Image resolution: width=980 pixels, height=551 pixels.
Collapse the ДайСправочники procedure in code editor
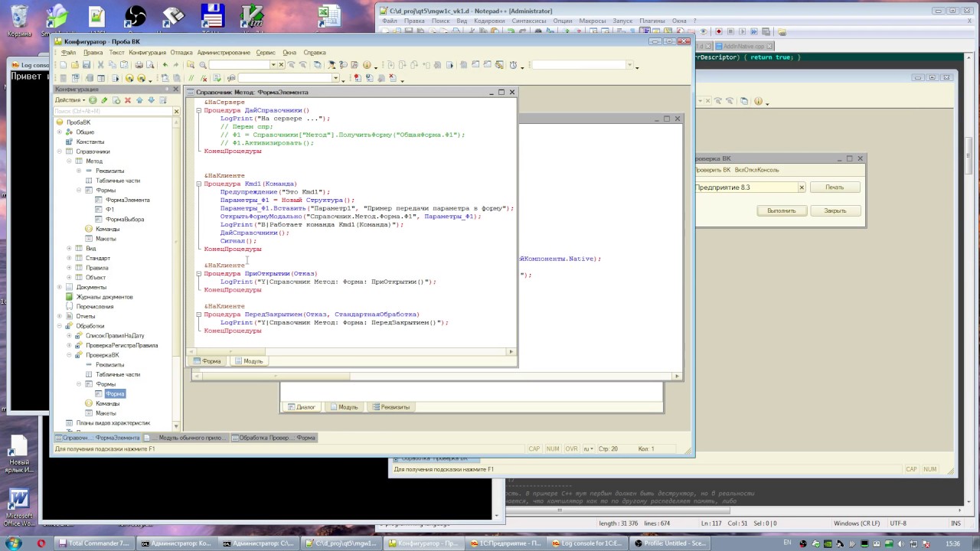pyautogui.click(x=199, y=110)
